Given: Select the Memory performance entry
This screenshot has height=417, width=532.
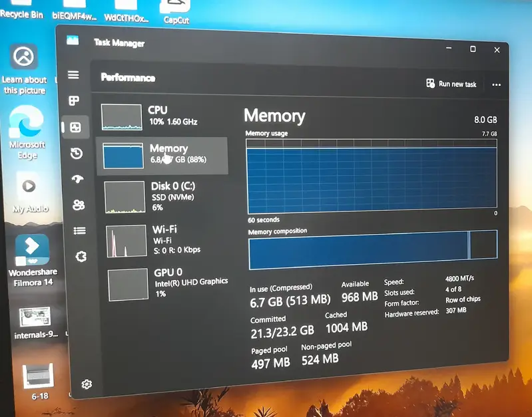Looking at the screenshot, I should [x=163, y=155].
